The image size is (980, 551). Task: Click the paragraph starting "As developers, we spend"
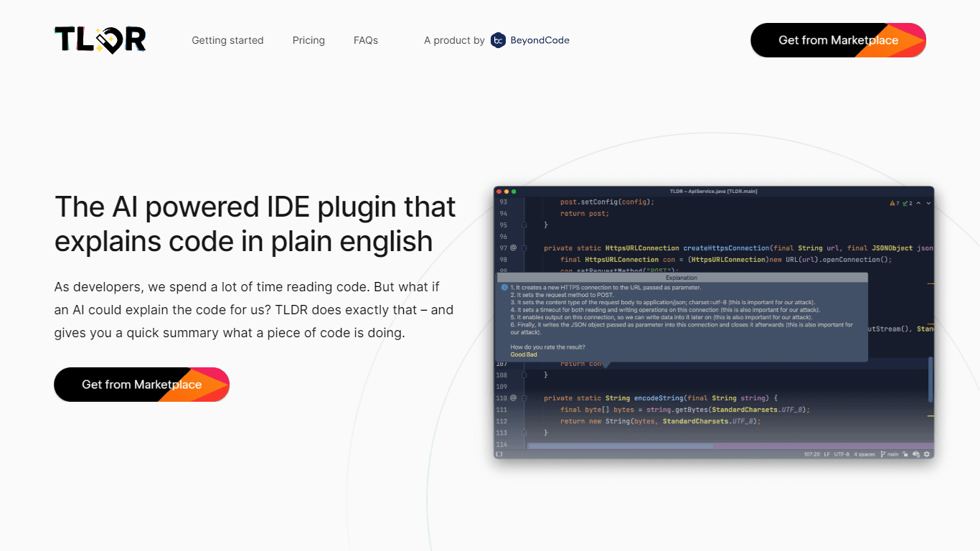tap(254, 310)
